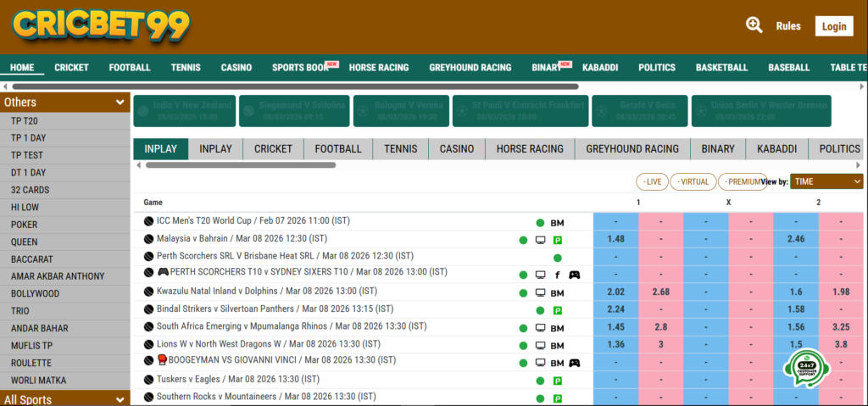
Task: Click top navigation horizontal scrollbar thumb
Action: click(x=295, y=86)
